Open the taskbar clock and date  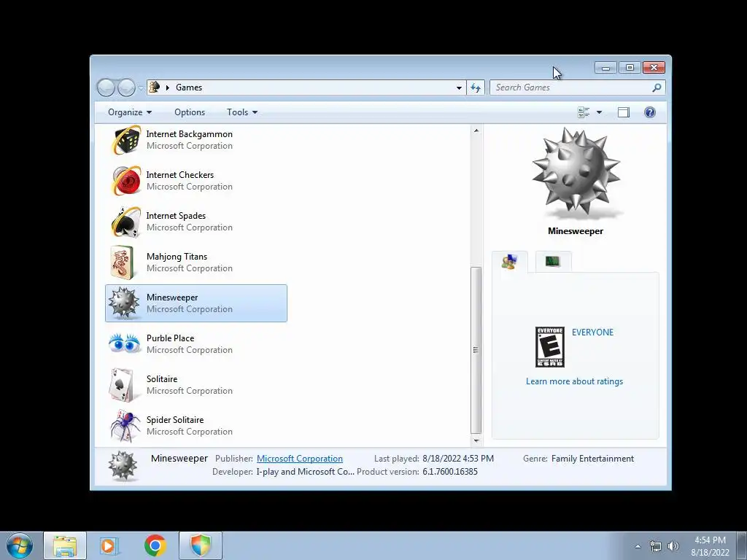(x=710, y=546)
